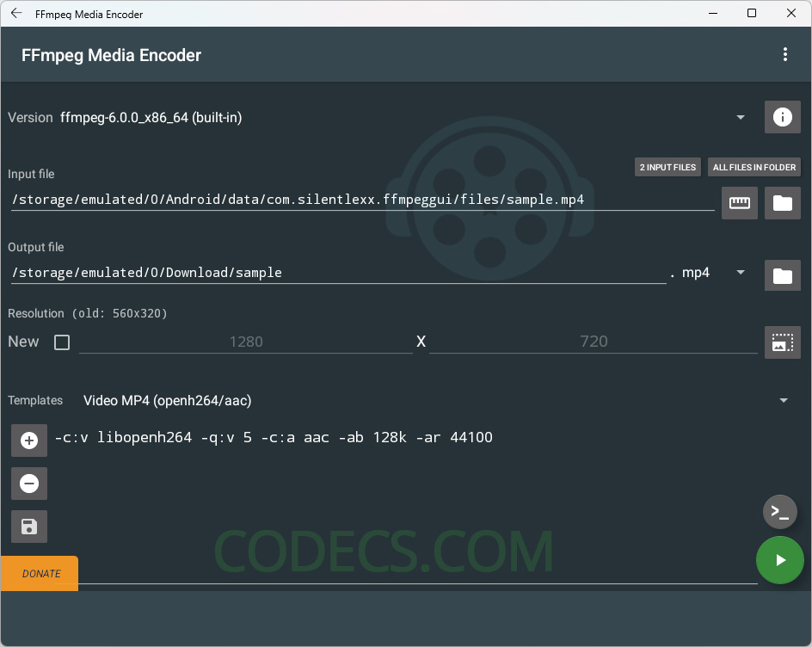This screenshot has width=812, height=647.
Task: Click the 'Output file' label
Action: (x=36, y=247)
